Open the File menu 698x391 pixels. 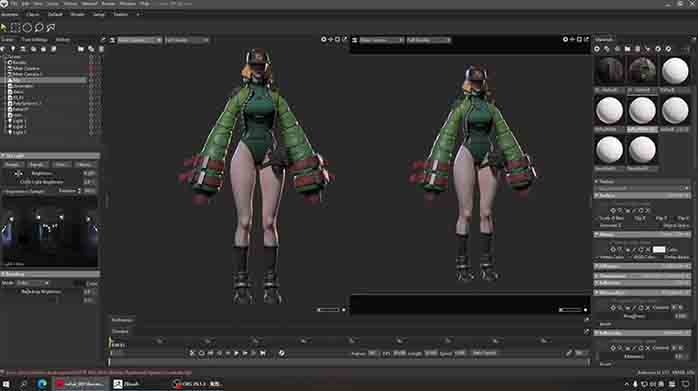point(14,4)
